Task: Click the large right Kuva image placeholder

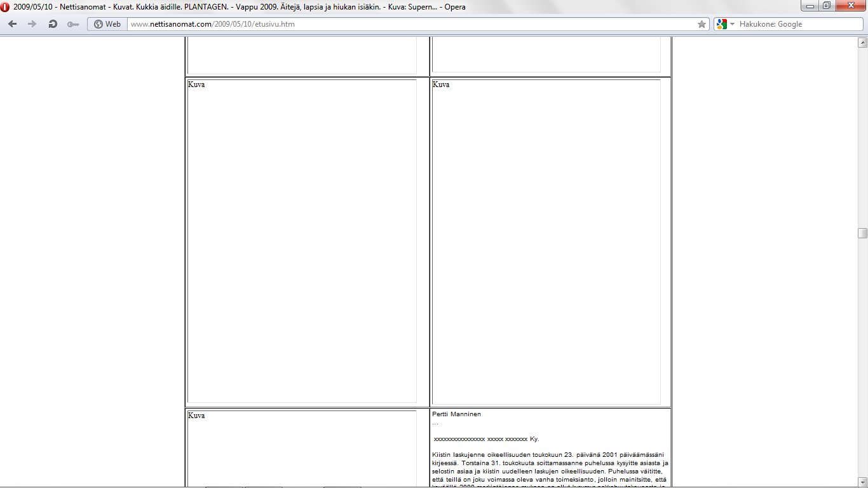Action: [x=546, y=241]
